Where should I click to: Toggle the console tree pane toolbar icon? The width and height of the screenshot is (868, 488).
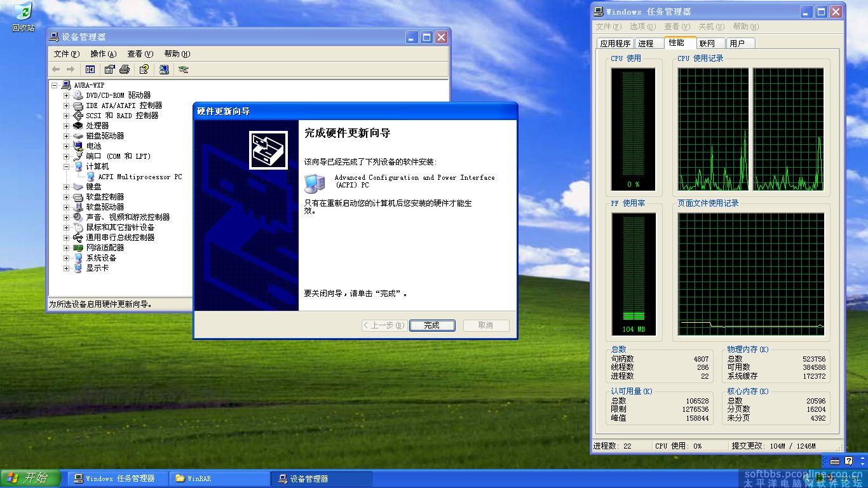tap(90, 69)
